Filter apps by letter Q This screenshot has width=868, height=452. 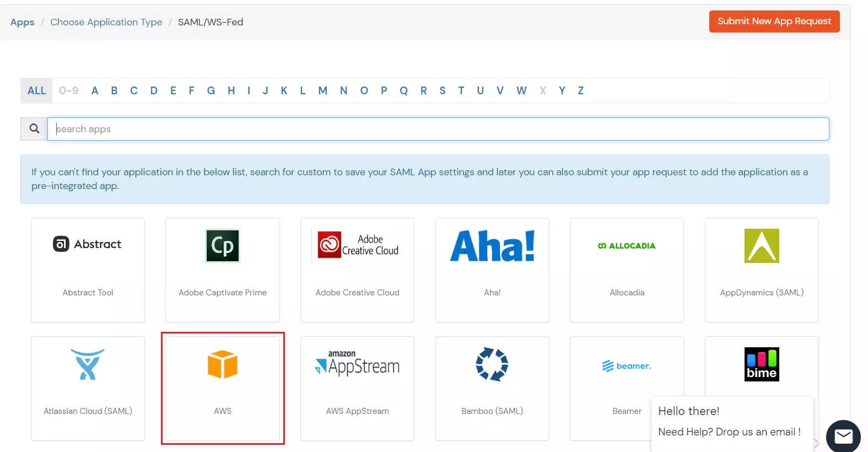click(404, 90)
